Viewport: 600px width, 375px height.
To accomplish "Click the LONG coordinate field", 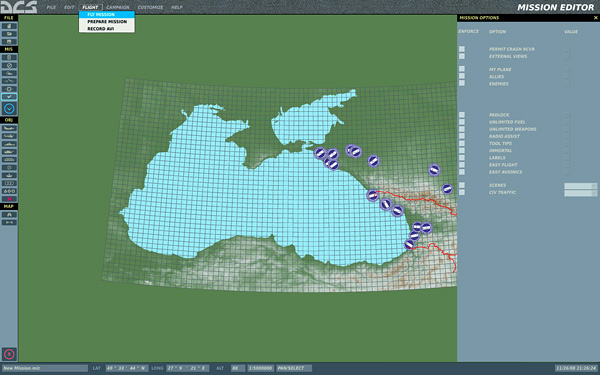I will point(188,368).
